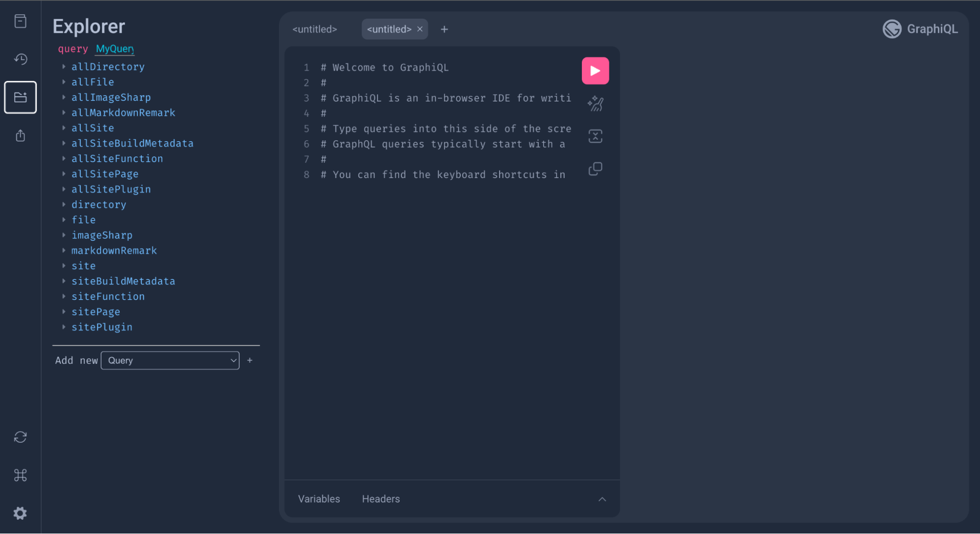Screen dimensions: 980x534
Task: Open the History panel icon
Action: tap(21, 59)
